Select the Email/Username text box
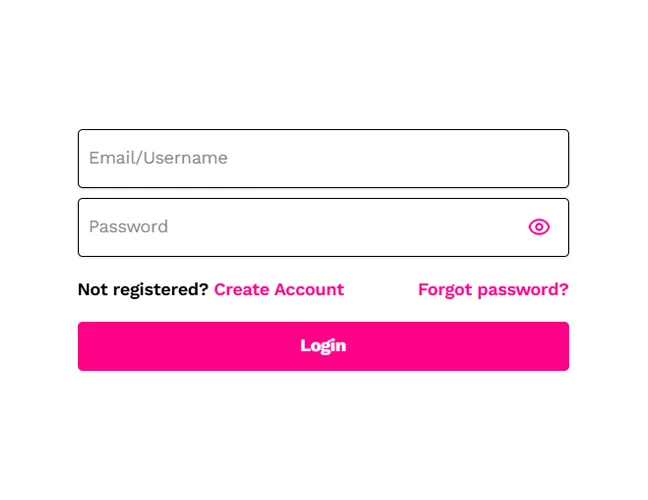This screenshot has height=500, width=648. 323,158
